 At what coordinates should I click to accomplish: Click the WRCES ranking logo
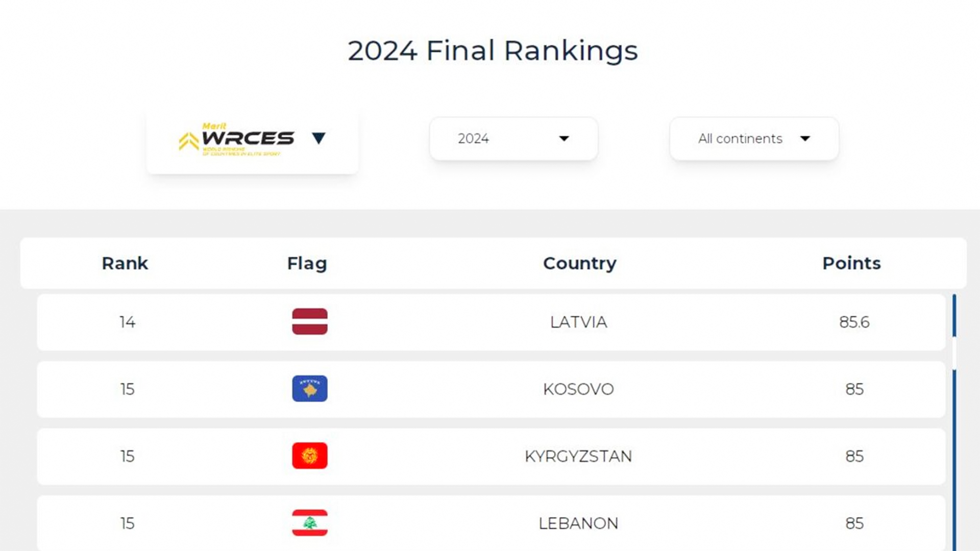237,139
